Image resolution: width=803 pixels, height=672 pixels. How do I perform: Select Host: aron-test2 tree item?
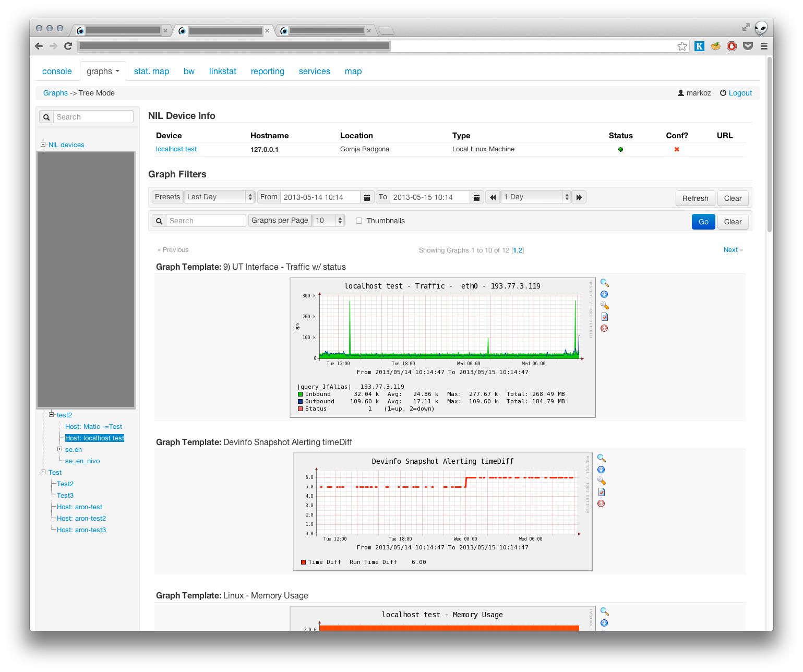click(81, 518)
